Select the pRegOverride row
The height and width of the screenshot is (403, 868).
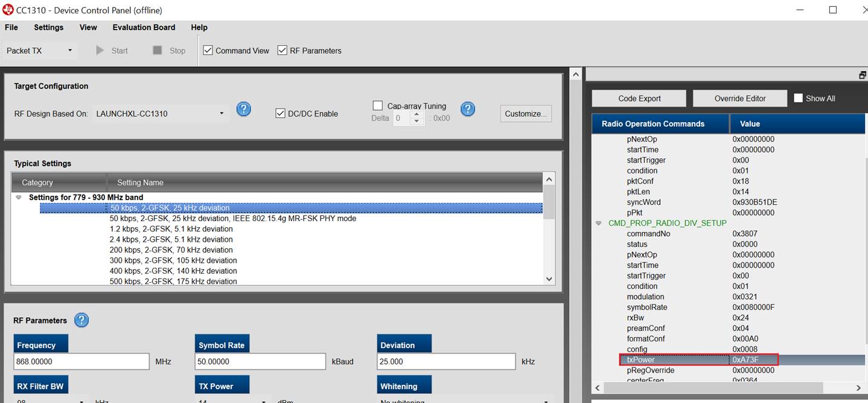click(x=729, y=370)
